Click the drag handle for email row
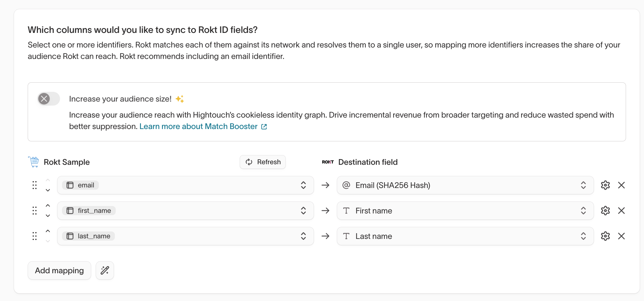The image size is (644, 301). 35,185
